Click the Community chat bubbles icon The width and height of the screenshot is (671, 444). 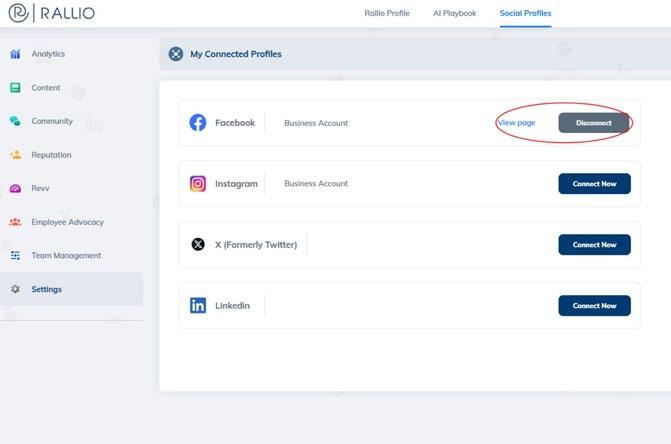click(15, 121)
